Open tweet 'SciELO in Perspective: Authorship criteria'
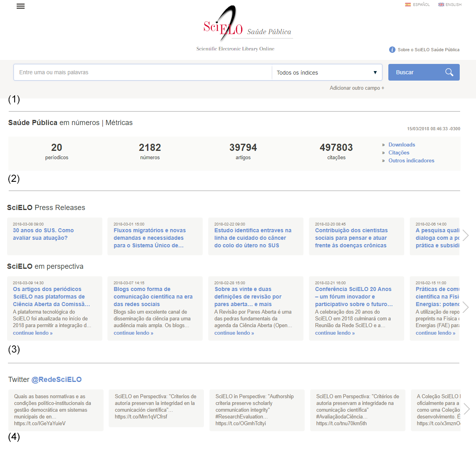Viewport: 476px width, 451px height. [x=257, y=410]
